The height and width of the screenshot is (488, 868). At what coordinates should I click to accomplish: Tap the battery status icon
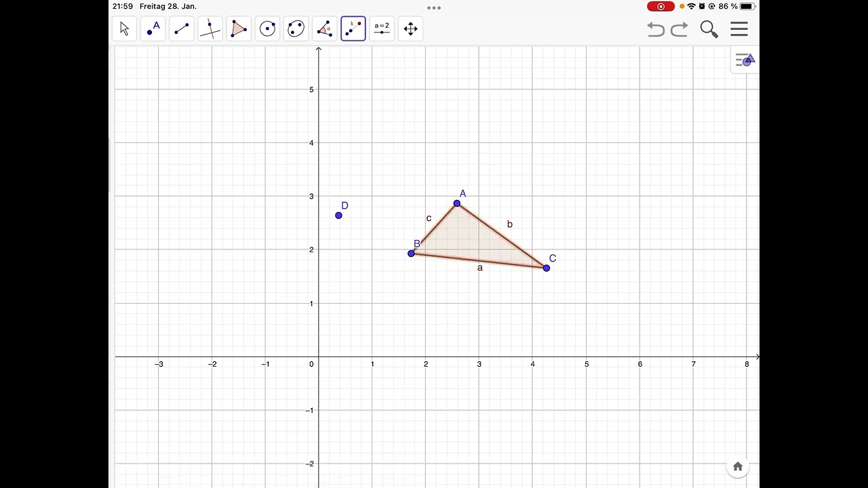[747, 6]
